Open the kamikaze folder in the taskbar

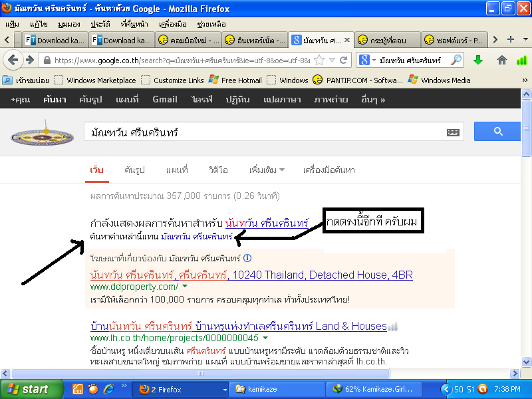[276, 389]
